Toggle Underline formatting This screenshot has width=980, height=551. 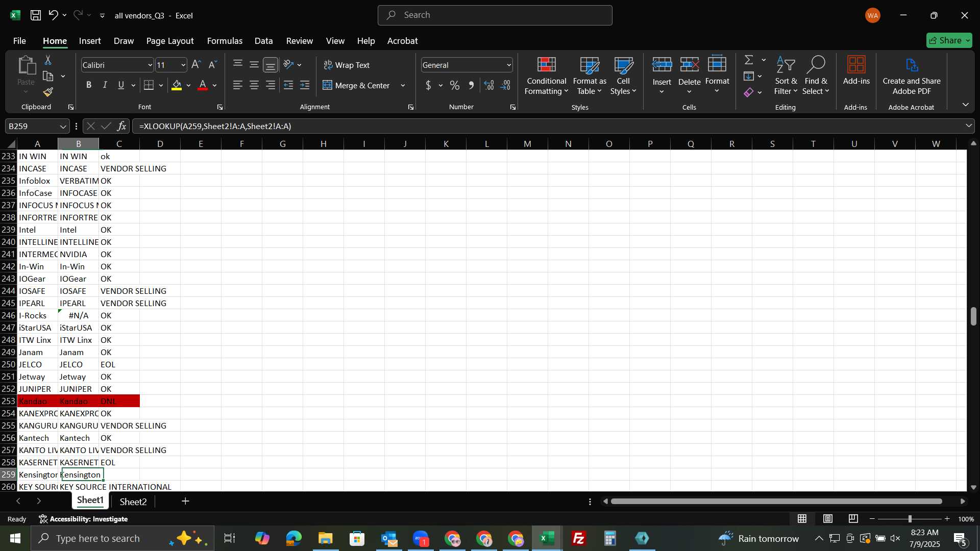pyautogui.click(x=121, y=85)
